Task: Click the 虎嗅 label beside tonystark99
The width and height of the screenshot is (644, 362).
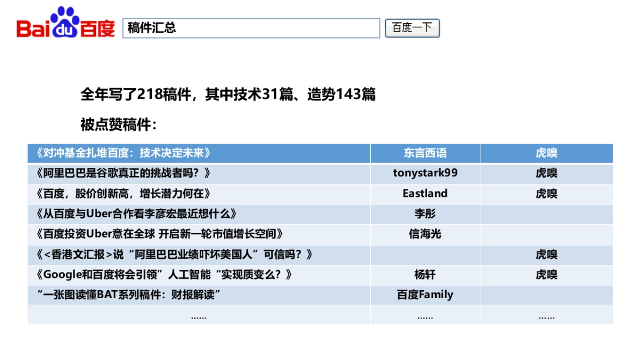Action: pos(546,173)
